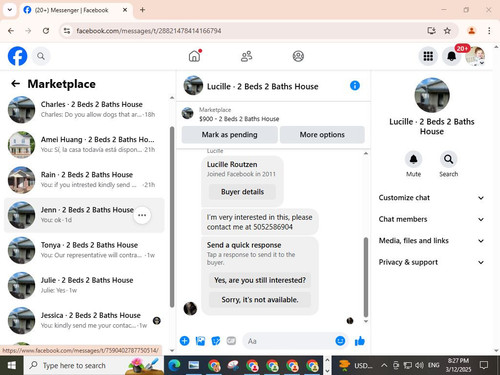Open Buyer details for Lucille Routzen
The image size is (500, 375).
pos(242,192)
